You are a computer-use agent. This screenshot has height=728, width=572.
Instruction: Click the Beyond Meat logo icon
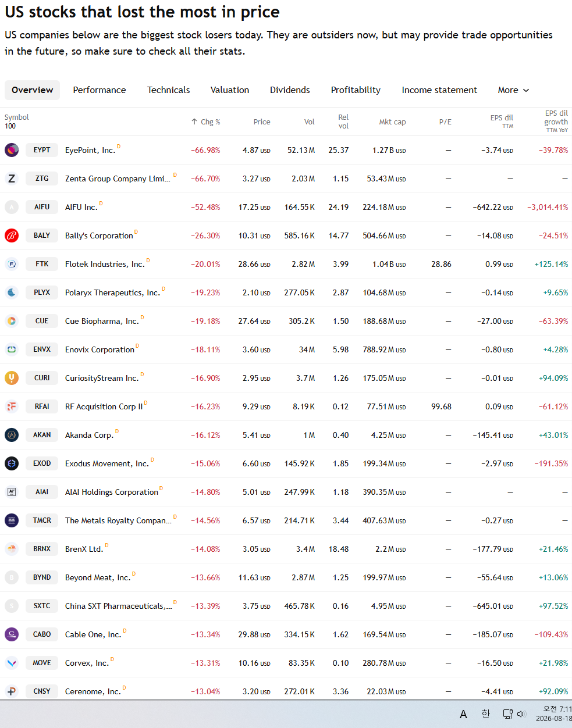point(12,577)
